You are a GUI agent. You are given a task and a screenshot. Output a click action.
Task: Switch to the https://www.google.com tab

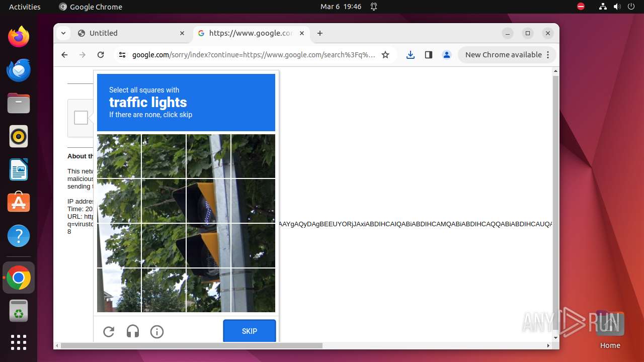[252, 33]
